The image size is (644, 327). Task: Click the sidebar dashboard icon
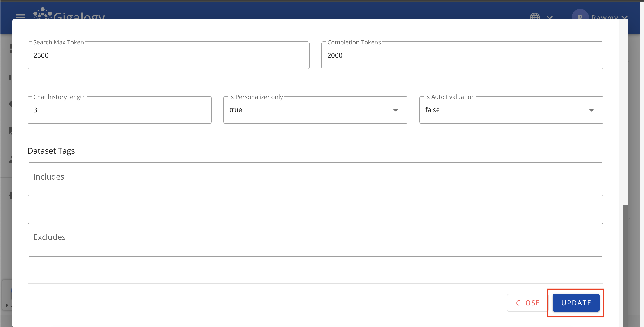click(x=11, y=48)
